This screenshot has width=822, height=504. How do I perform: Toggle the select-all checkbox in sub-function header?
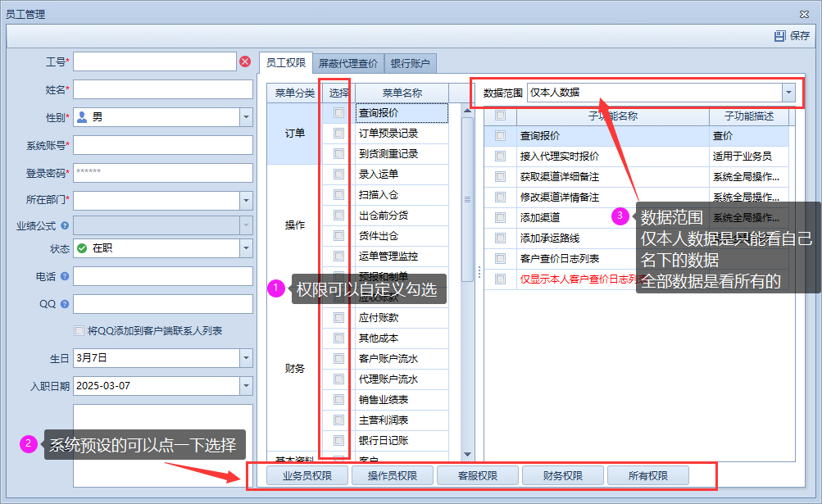tap(501, 116)
